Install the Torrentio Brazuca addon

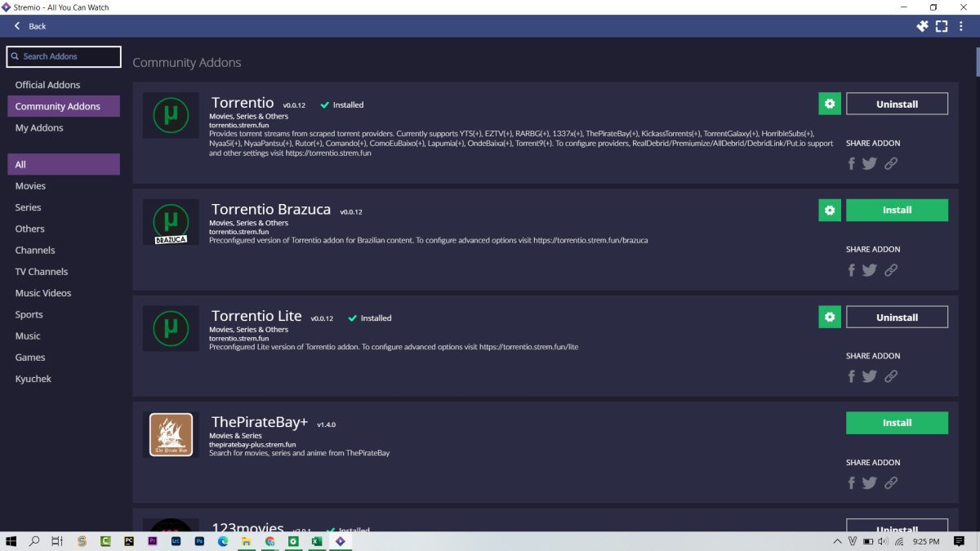pyautogui.click(x=897, y=210)
